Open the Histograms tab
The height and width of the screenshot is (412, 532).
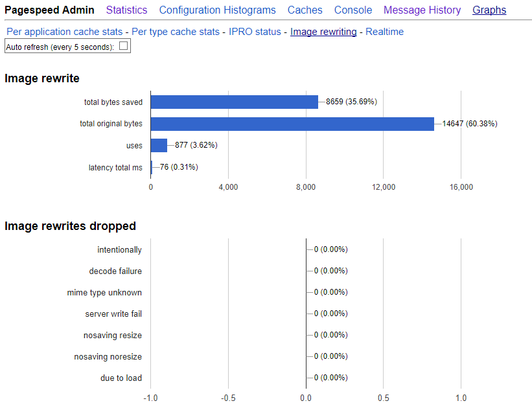[x=249, y=10]
